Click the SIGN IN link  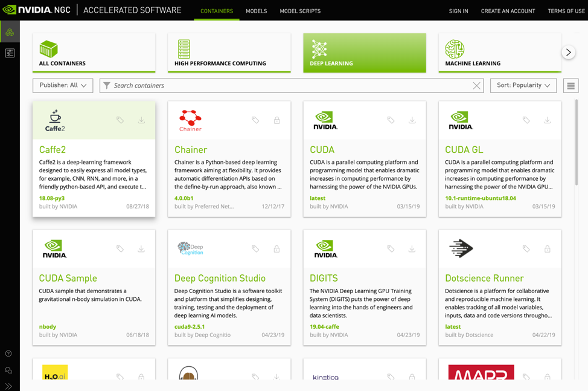click(x=459, y=11)
